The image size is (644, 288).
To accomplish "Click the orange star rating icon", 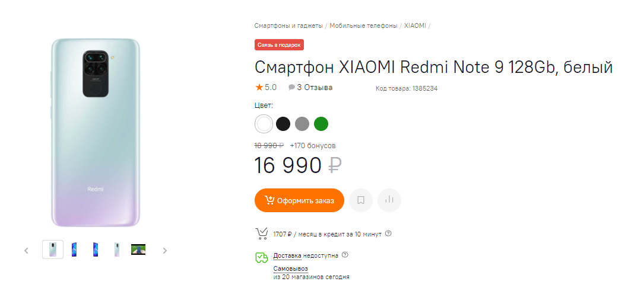I will [259, 87].
